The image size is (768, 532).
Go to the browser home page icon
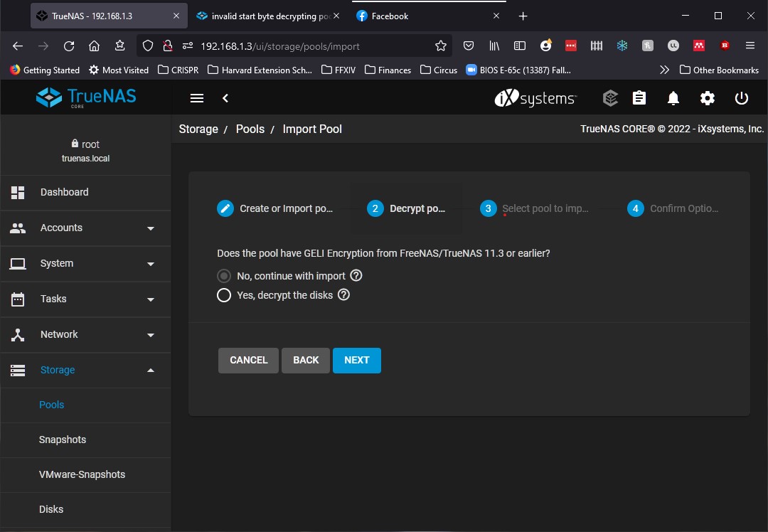pos(94,46)
